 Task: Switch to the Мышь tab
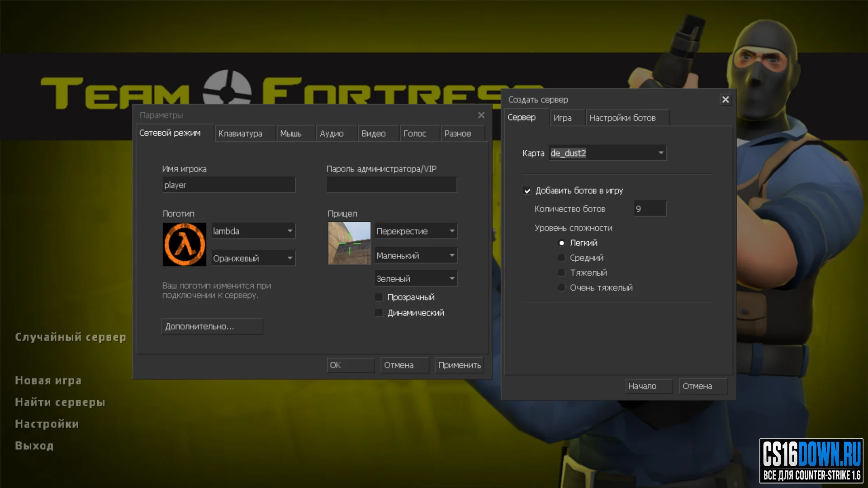296,134
